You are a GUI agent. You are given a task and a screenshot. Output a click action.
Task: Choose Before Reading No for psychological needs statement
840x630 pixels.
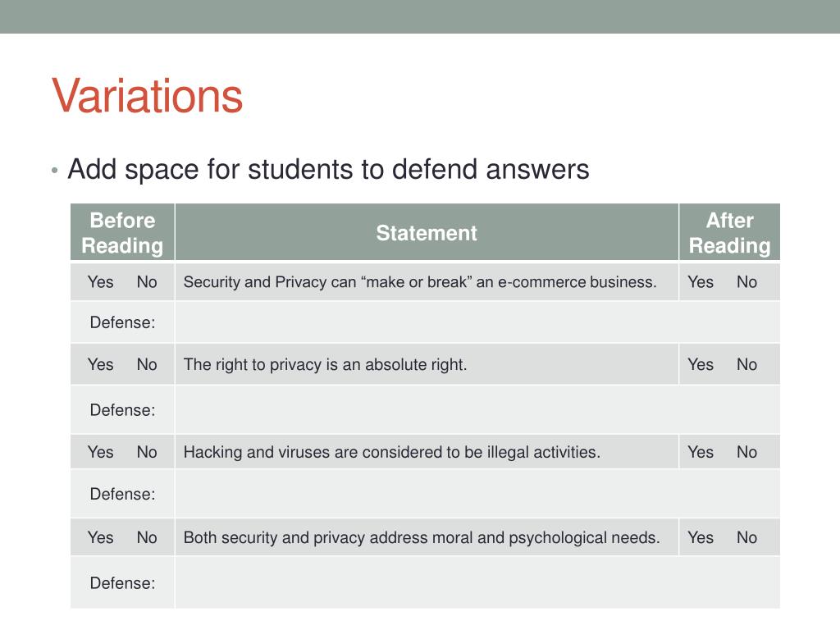tap(147, 537)
